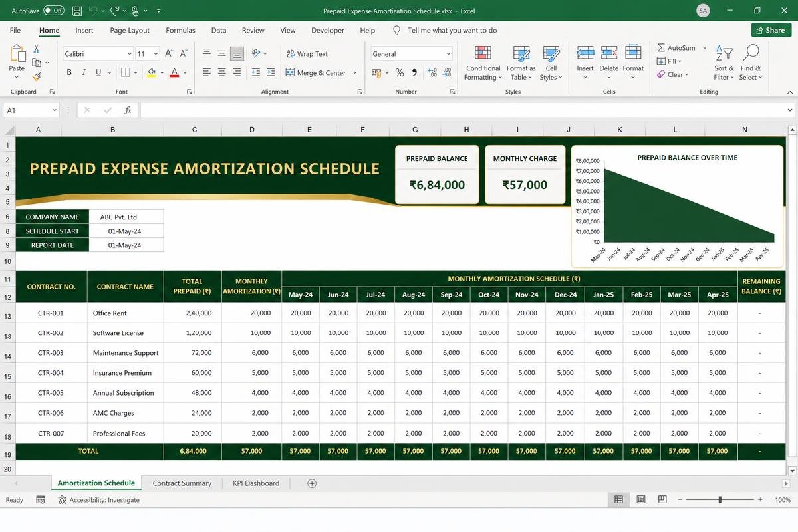The height and width of the screenshot is (532, 798).
Task: Toggle Underline formatting
Action: point(98,72)
